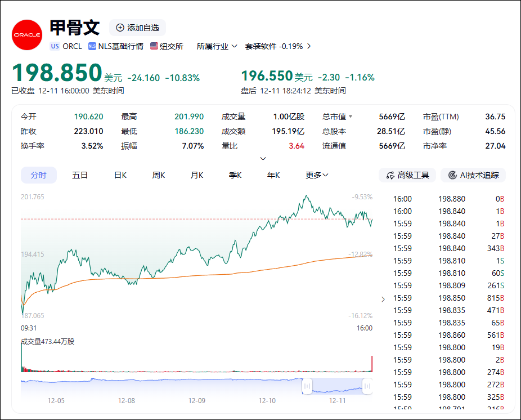Click trade row 198.850 with 815B
521x420 pixels.
(x=448, y=298)
